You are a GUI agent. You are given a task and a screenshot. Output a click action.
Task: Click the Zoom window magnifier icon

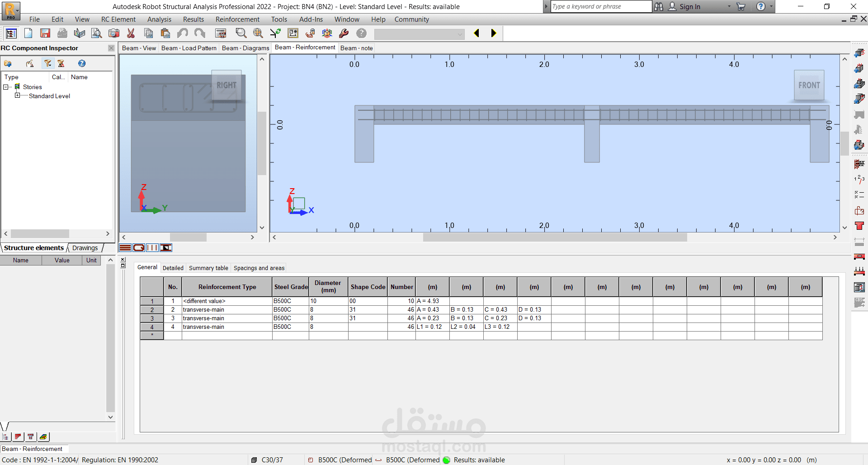pos(241,33)
